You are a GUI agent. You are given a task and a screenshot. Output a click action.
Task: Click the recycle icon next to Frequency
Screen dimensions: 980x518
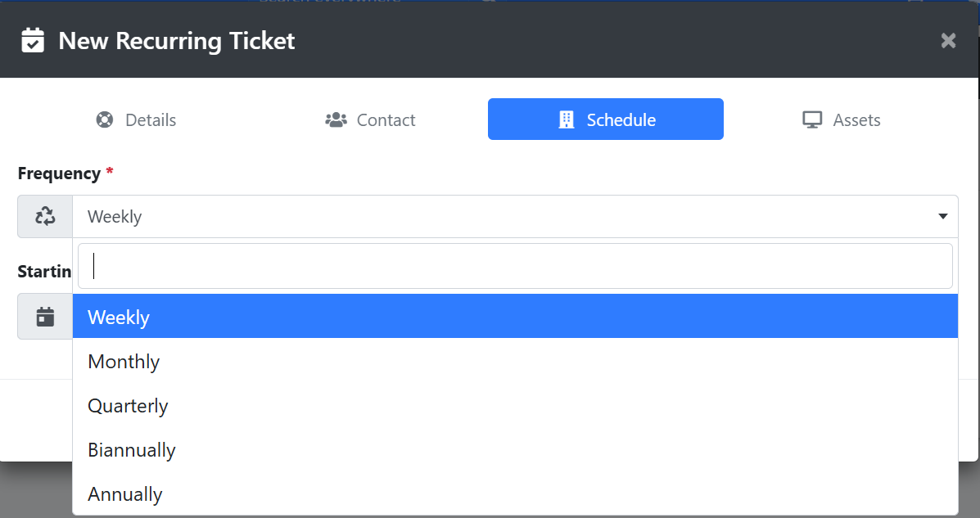point(45,217)
